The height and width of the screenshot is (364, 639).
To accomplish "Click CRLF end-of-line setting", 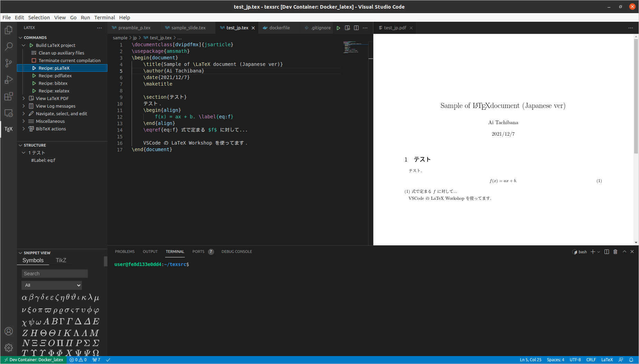I will 591,360.
